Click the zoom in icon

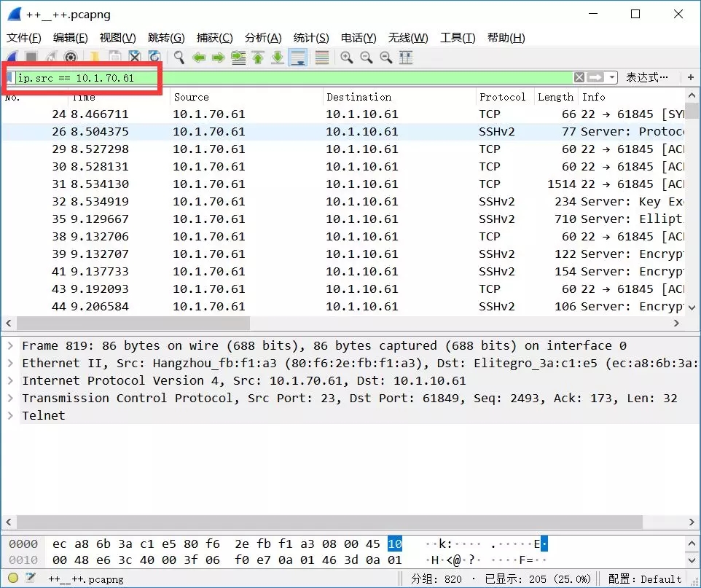346,58
